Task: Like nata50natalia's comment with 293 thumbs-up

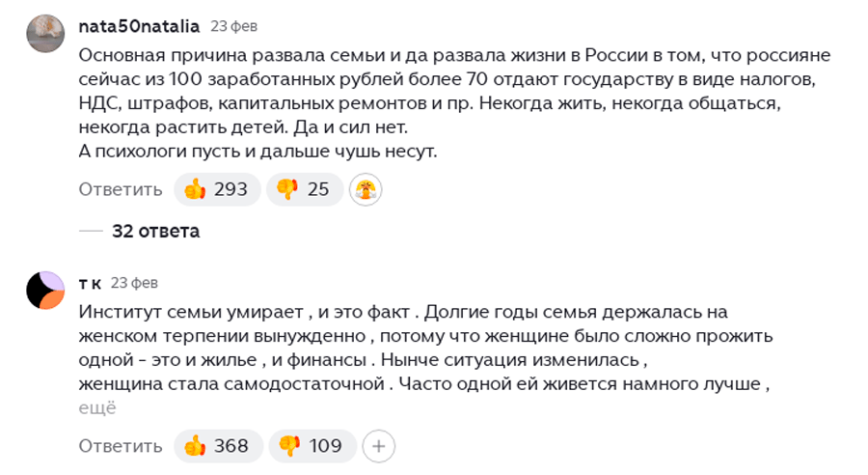Action: click(215, 189)
